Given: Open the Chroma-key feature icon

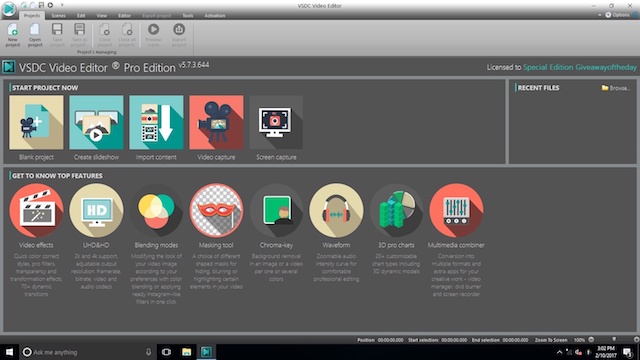Looking at the screenshot, I should click(276, 210).
